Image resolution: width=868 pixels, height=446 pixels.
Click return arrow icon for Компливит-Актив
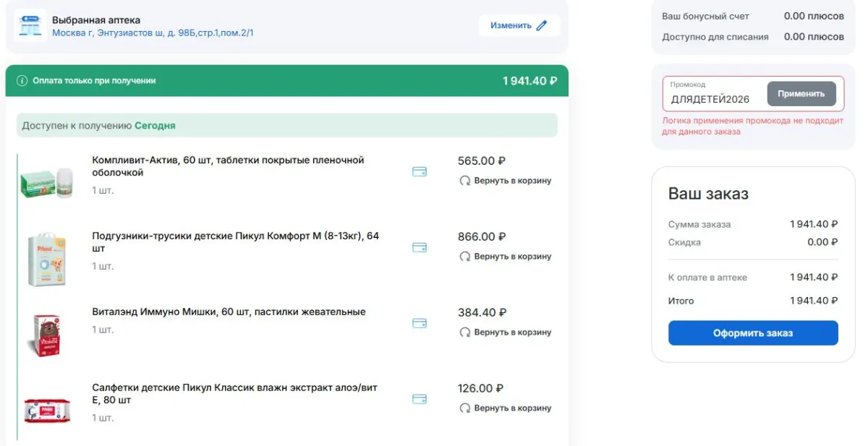pyautogui.click(x=465, y=181)
